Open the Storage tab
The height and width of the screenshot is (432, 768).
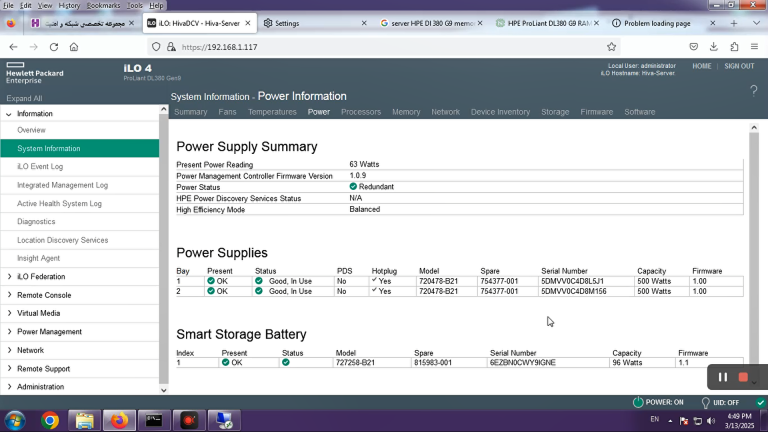[555, 112]
